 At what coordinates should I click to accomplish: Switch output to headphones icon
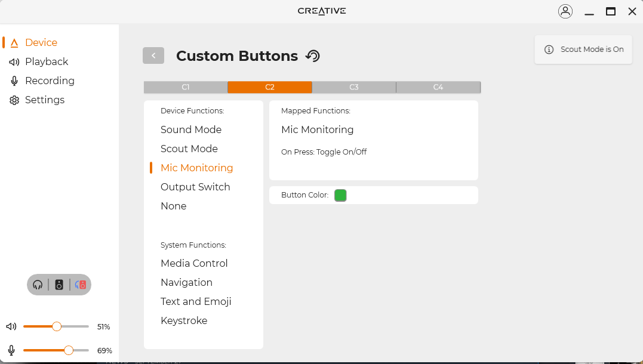click(38, 285)
